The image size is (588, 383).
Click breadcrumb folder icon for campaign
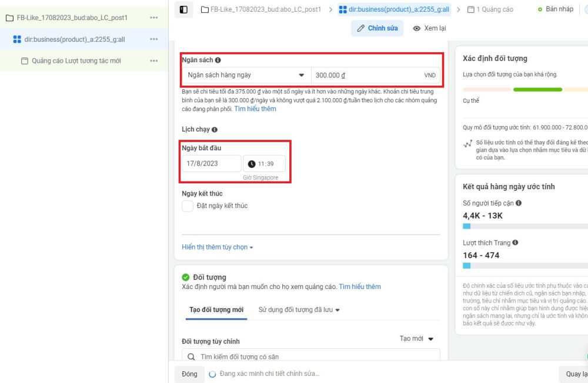(205, 9)
